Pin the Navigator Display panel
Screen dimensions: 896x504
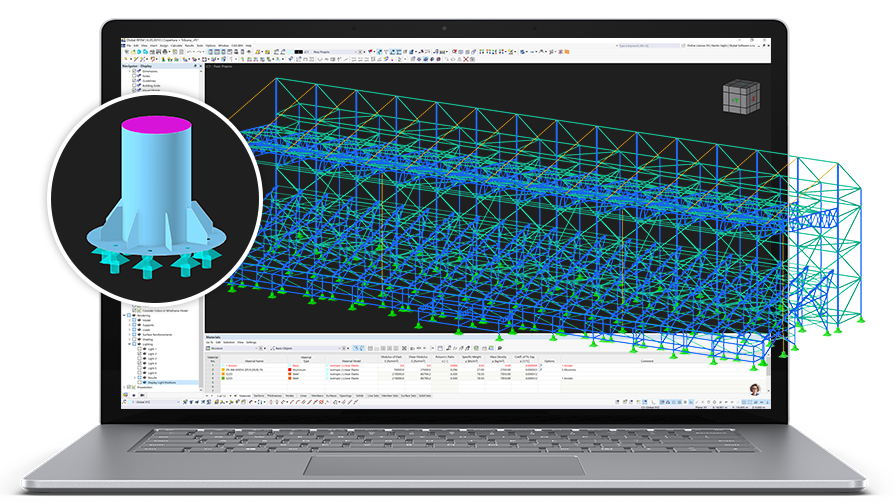click(x=195, y=66)
